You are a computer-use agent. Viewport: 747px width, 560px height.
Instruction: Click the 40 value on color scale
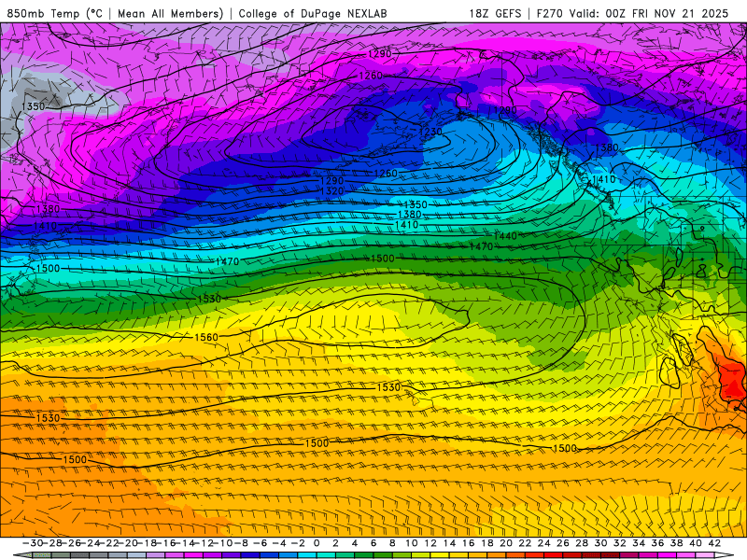pyautogui.click(x=695, y=543)
